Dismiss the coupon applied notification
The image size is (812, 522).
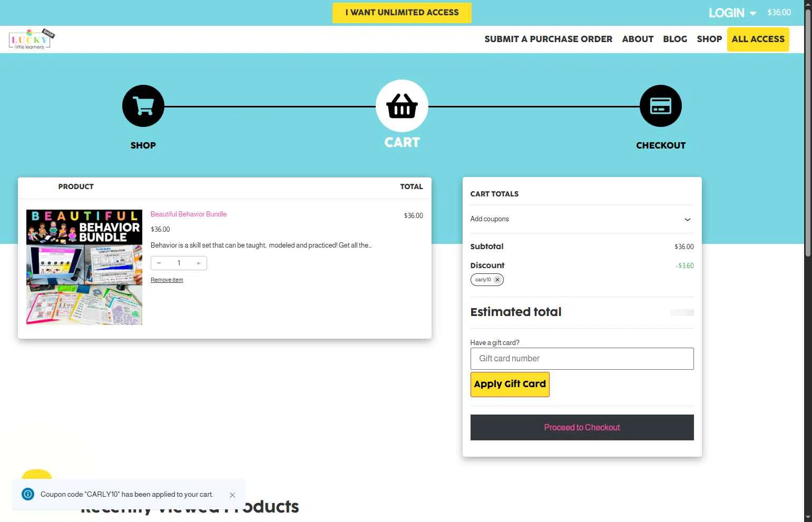pyautogui.click(x=232, y=495)
